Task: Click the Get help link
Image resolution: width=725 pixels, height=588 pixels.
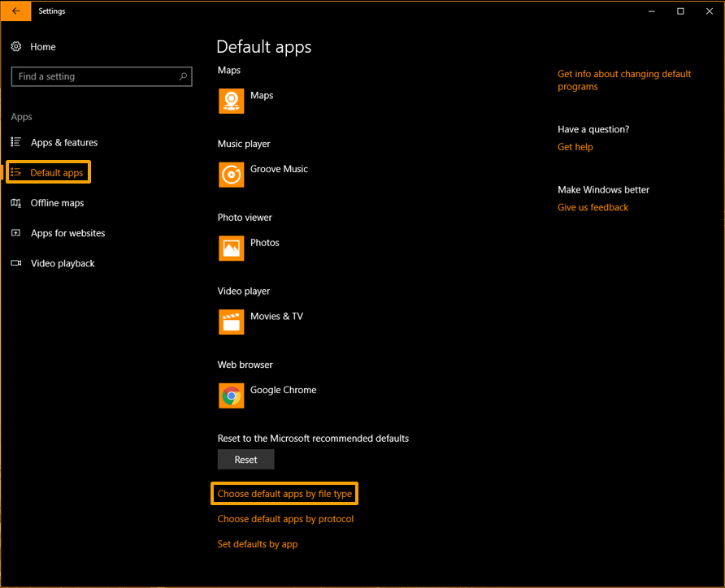Action: coord(575,147)
